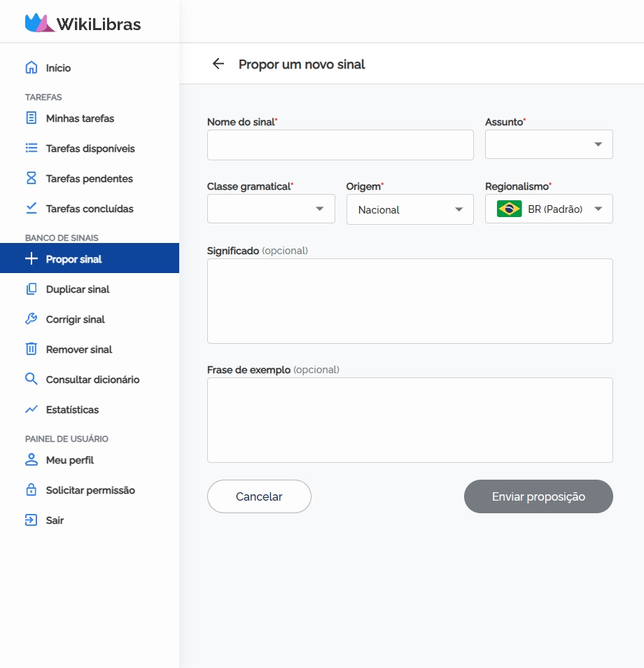This screenshot has width=644, height=668.
Task: Submit with the Enviar proposição button
Action: 538,496
